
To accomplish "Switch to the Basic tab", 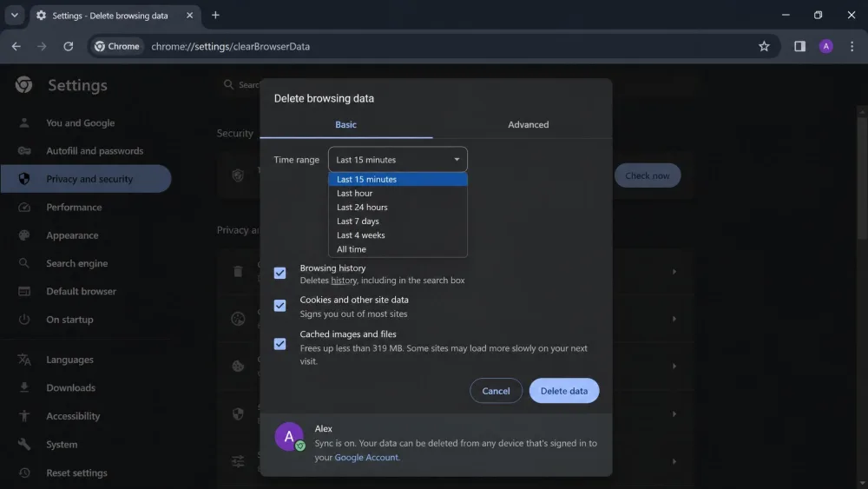I will (x=346, y=124).
